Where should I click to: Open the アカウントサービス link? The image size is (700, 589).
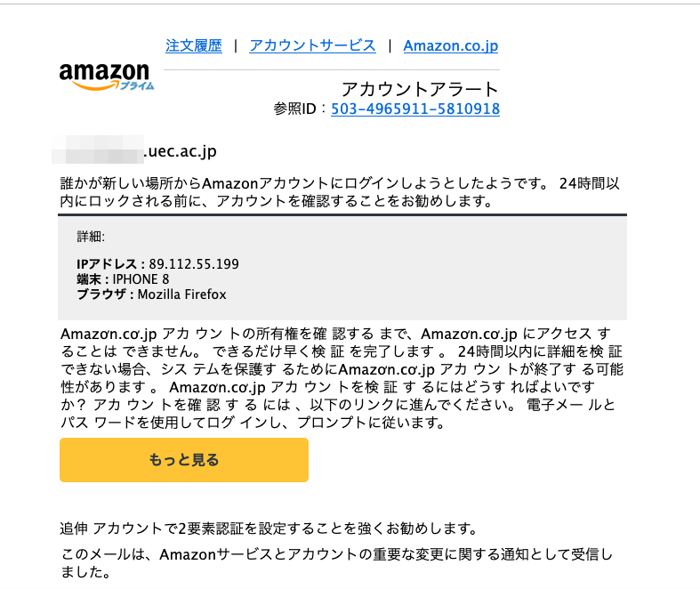coord(312,45)
